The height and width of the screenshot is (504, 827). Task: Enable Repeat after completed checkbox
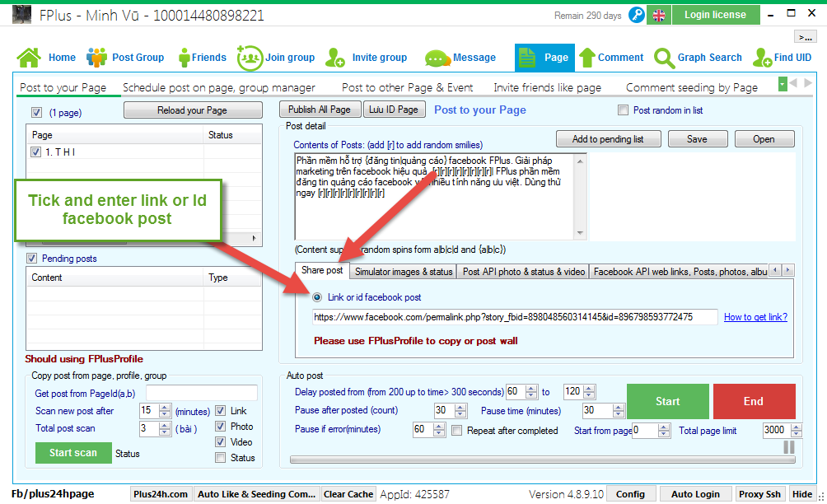(457, 431)
